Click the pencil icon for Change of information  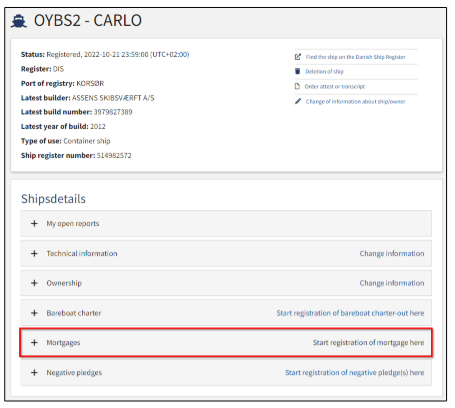click(x=298, y=101)
